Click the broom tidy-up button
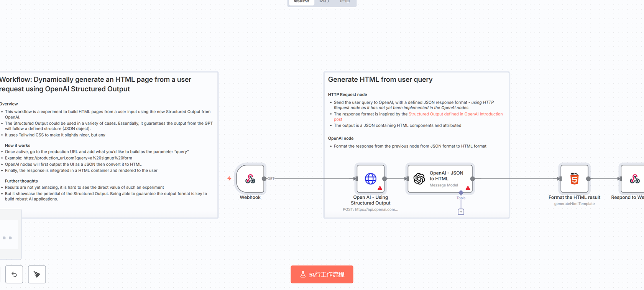 click(37, 274)
